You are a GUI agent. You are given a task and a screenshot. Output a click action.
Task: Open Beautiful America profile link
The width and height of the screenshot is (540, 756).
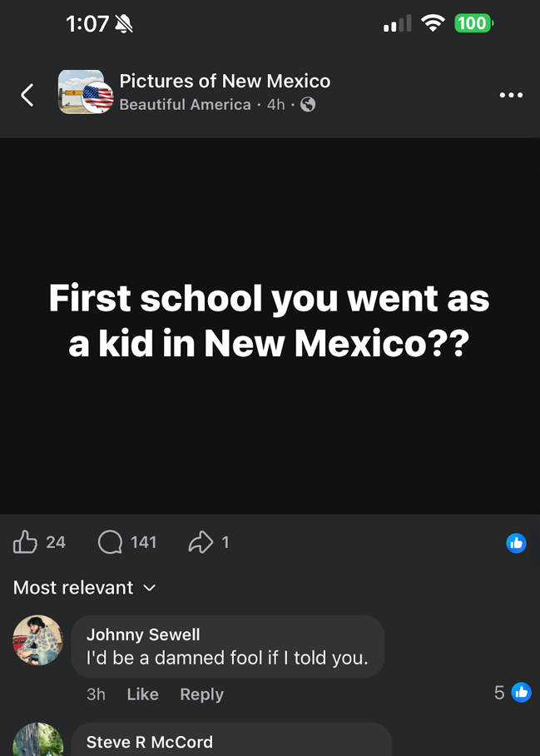(185, 105)
